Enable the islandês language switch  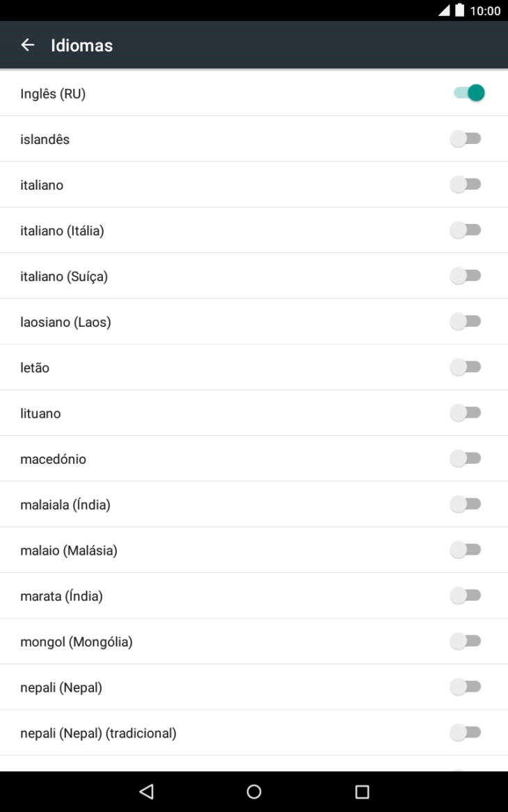click(x=466, y=139)
